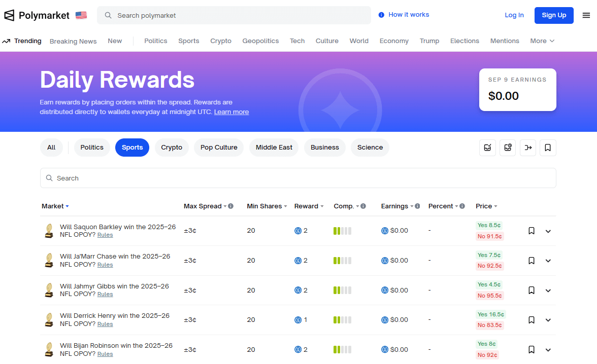Expand the Saquon Barkley market row
Viewport: 597px width, 364px height.
[x=548, y=231]
